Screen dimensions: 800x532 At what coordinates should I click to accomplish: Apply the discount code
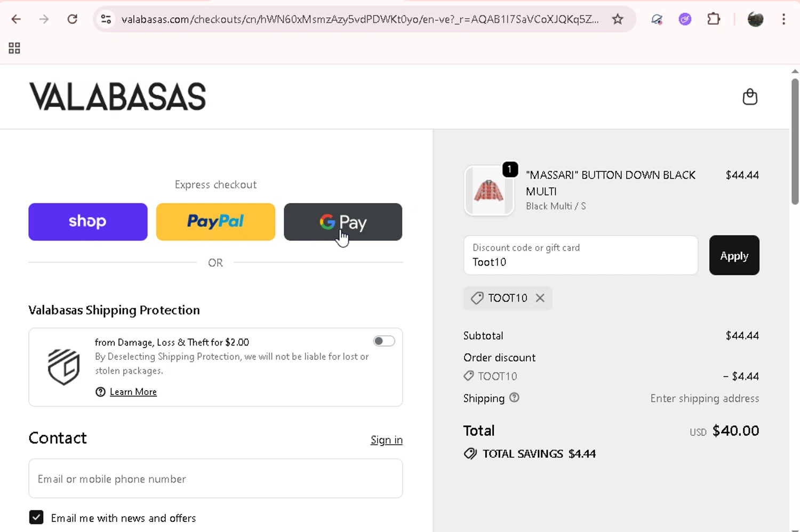734,255
